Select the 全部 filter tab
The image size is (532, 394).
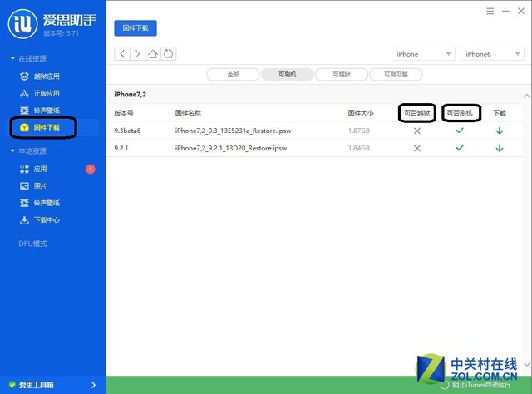point(233,74)
